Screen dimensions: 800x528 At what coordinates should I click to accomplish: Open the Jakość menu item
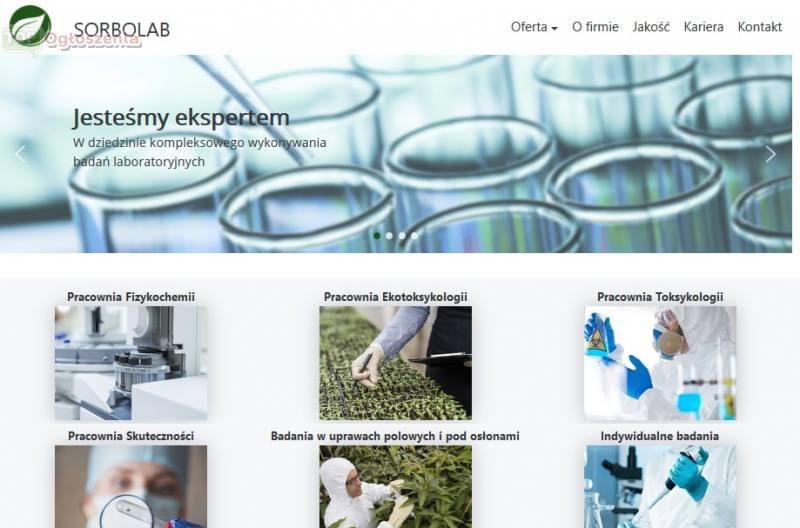tap(651, 27)
